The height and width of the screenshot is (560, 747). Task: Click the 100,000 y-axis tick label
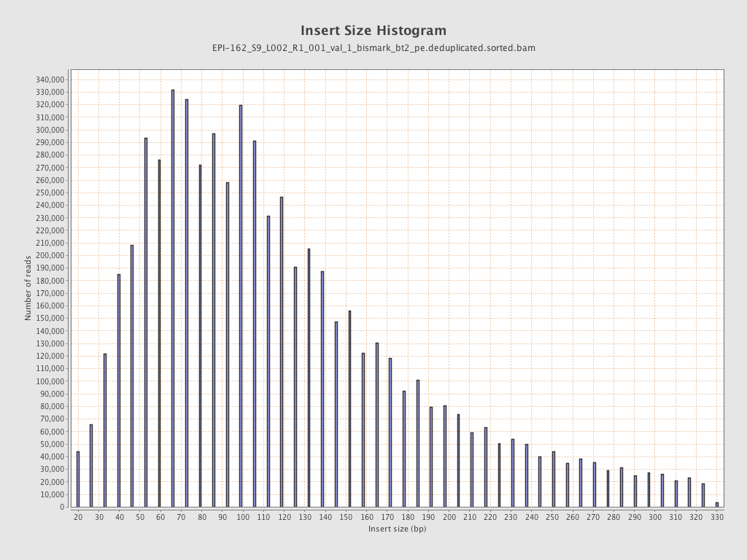point(49,381)
